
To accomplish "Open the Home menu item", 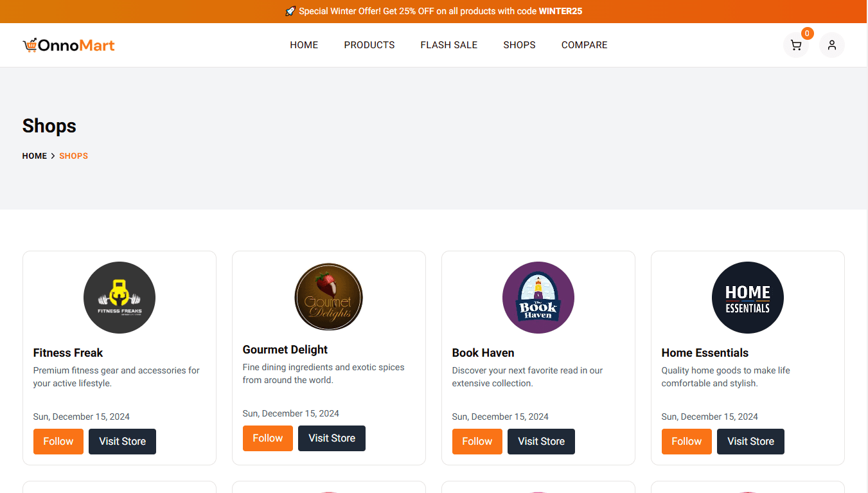I will pyautogui.click(x=304, y=45).
